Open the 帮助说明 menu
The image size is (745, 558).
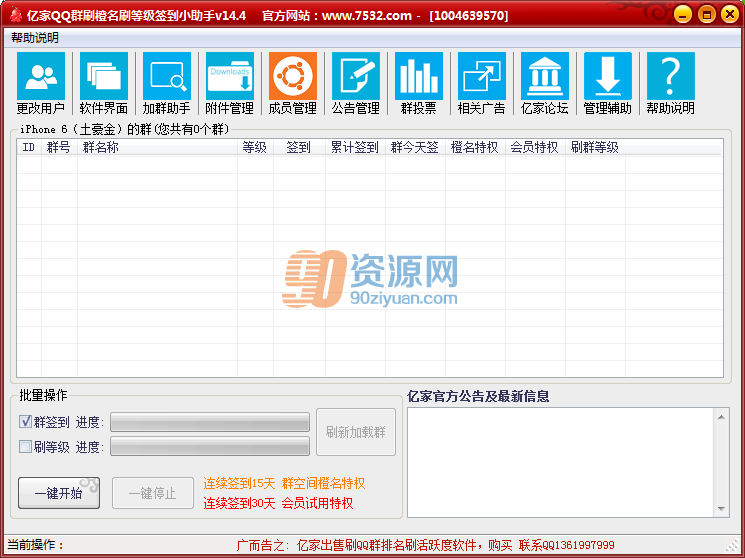[x=35, y=38]
